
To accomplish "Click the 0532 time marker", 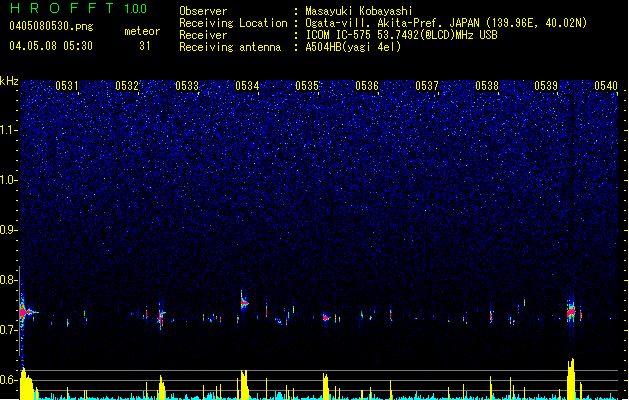I will (x=127, y=86).
